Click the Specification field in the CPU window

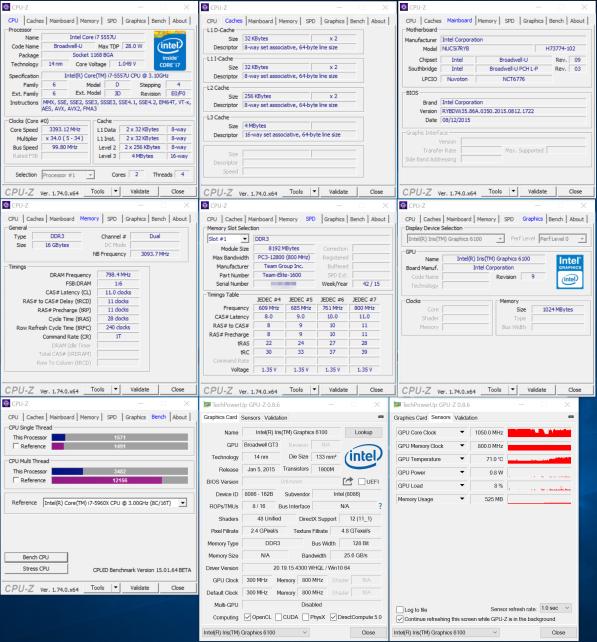[x=116, y=76]
